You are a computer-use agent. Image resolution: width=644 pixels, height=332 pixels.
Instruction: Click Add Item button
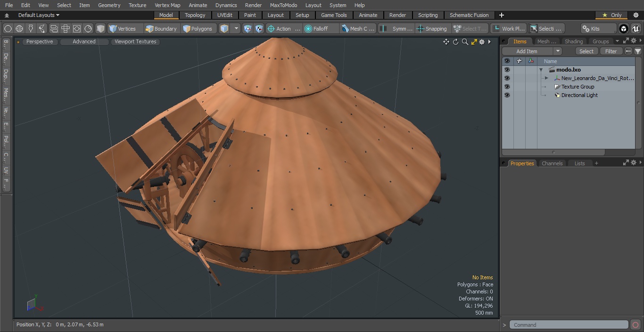click(527, 51)
